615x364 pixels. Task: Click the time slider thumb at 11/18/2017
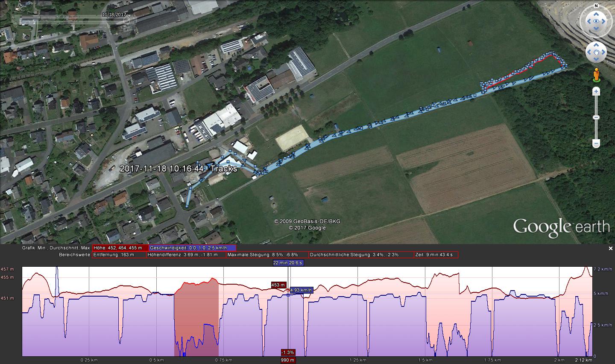[x=126, y=20]
